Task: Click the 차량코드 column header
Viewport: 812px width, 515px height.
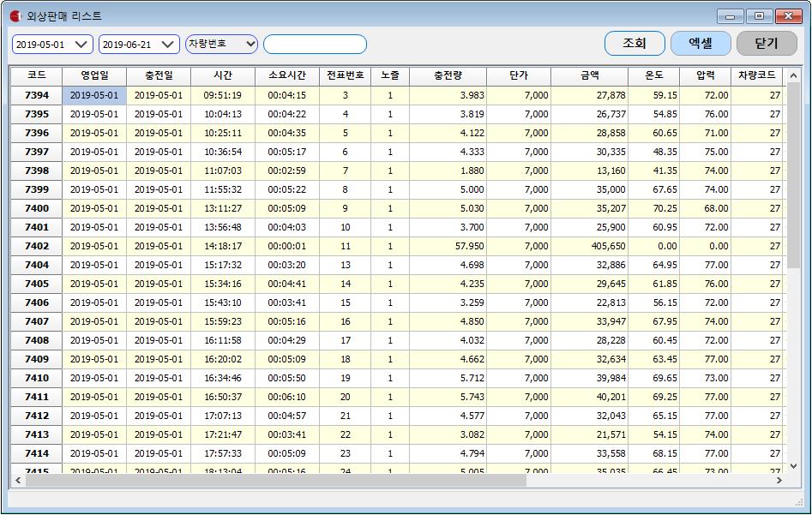Action: point(756,75)
